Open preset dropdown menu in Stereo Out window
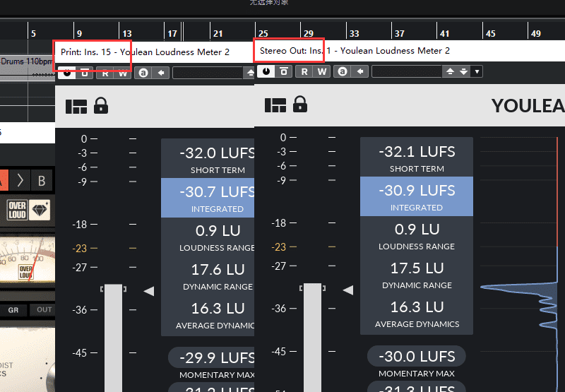This screenshot has width=565, height=392. [477, 71]
